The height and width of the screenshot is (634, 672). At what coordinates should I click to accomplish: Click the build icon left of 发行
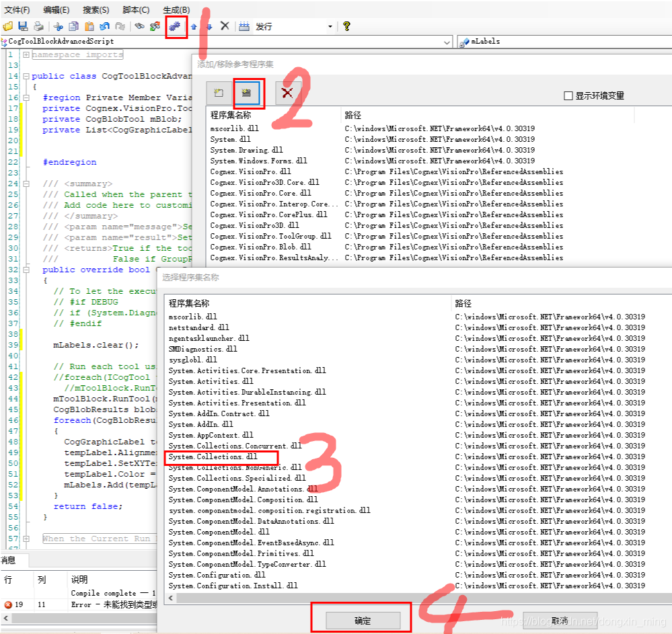[244, 27]
